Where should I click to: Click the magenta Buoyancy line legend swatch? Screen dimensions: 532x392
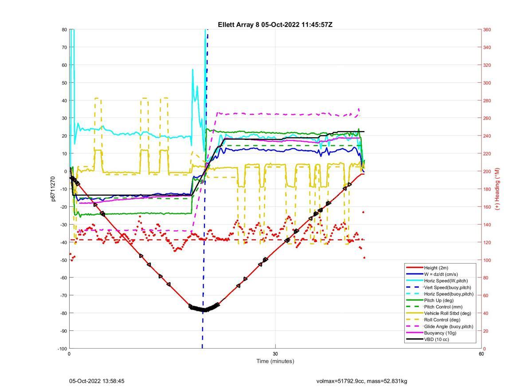(415, 333)
